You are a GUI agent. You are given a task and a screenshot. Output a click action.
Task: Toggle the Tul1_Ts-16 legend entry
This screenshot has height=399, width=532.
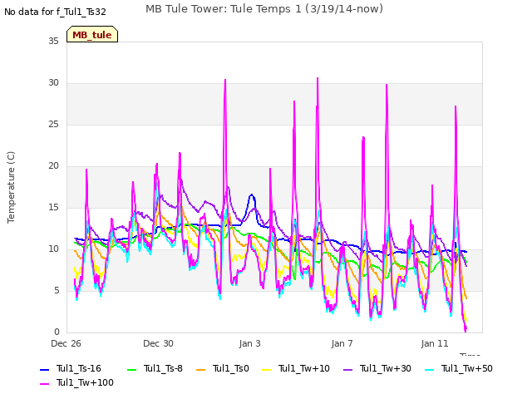[71, 368]
